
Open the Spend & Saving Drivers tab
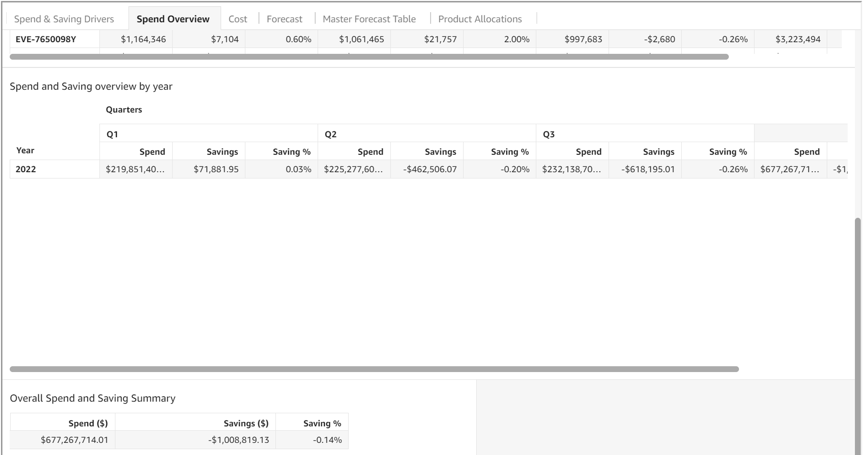click(64, 19)
